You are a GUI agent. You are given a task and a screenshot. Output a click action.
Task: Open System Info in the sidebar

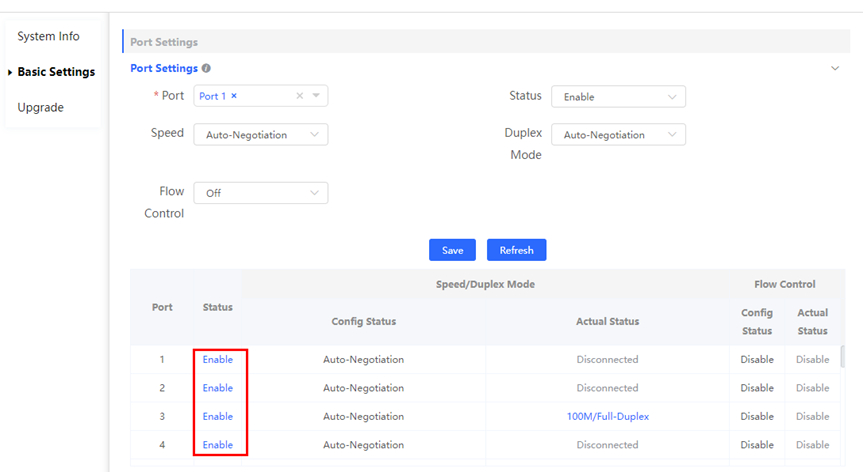coord(48,37)
